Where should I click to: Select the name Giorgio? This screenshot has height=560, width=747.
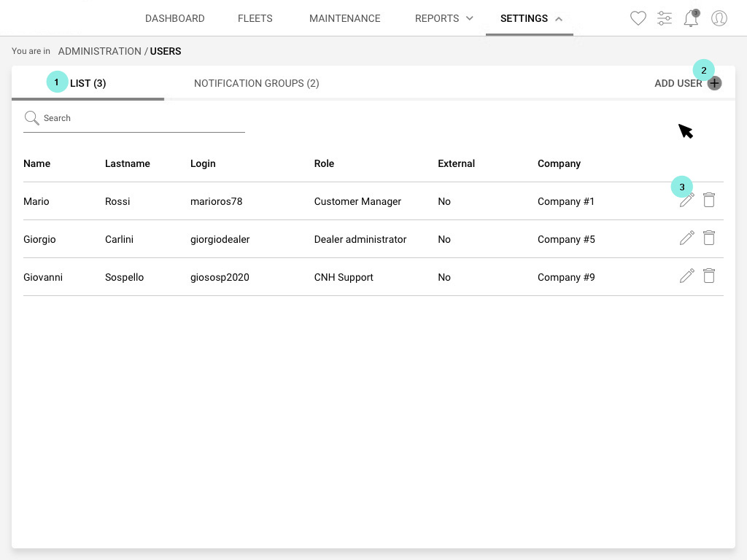(39, 239)
